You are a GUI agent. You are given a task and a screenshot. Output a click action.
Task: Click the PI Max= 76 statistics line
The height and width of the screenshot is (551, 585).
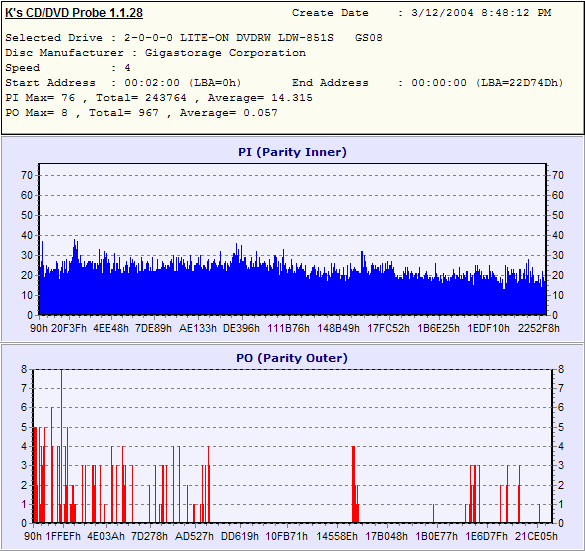(x=159, y=98)
